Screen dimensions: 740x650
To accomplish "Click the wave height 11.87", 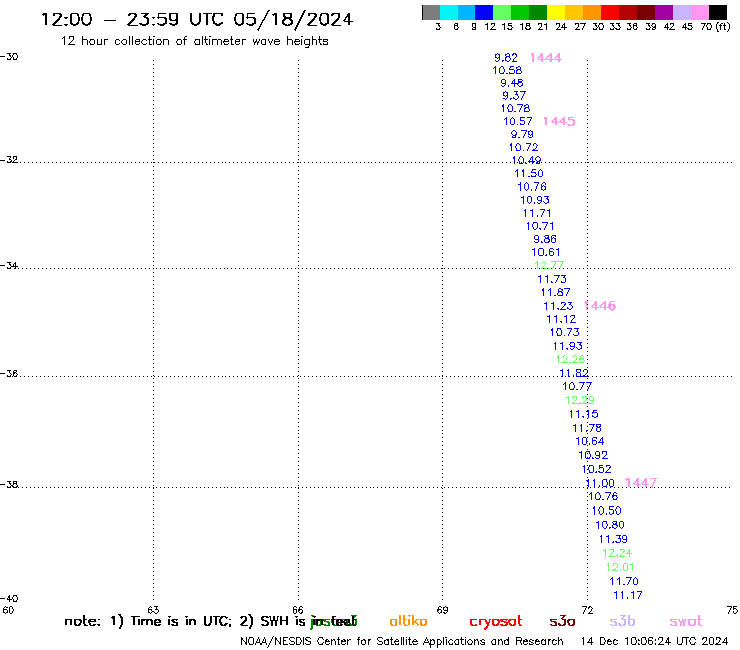I will [555, 293].
